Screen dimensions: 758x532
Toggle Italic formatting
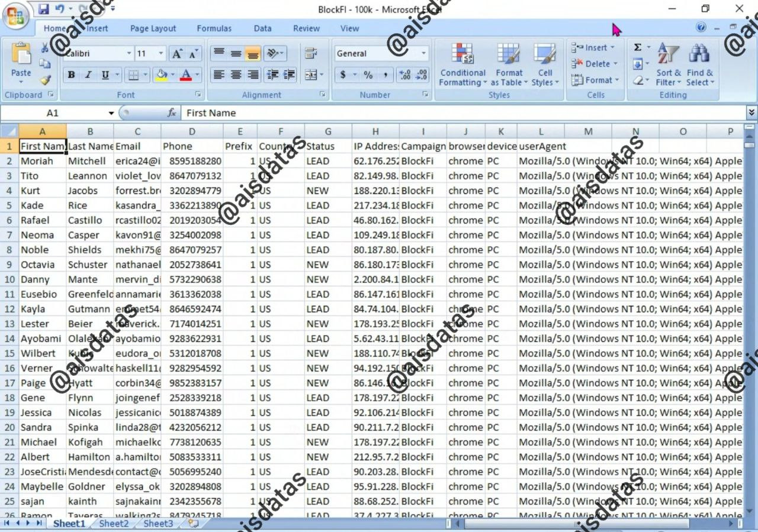point(88,75)
